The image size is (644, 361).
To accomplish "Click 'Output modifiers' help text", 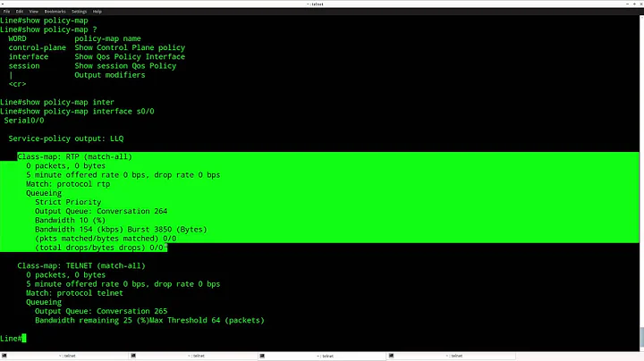I will [x=110, y=75].
